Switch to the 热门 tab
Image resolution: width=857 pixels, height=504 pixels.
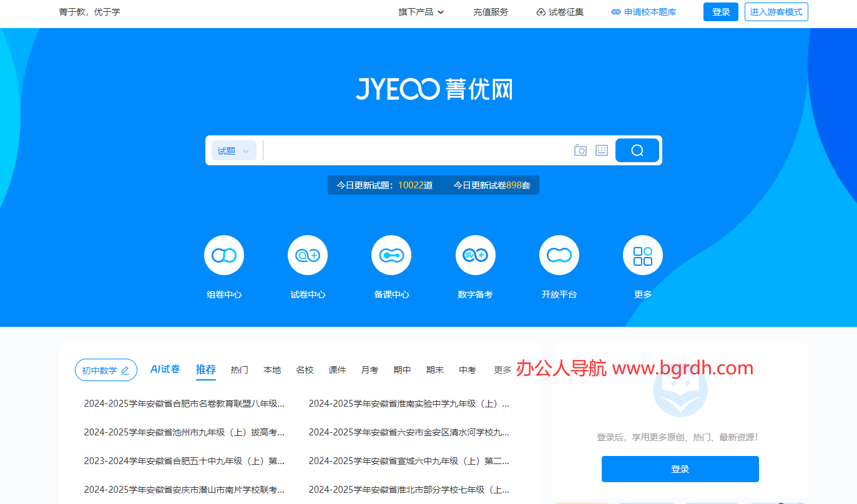click(x=240, y=370)
